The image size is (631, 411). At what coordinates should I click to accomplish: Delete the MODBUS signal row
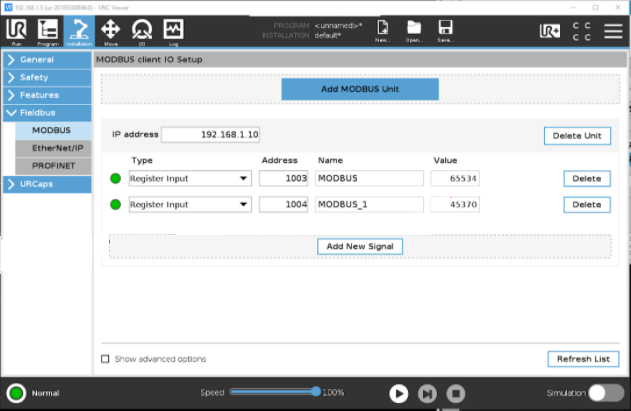coord(587,178)
